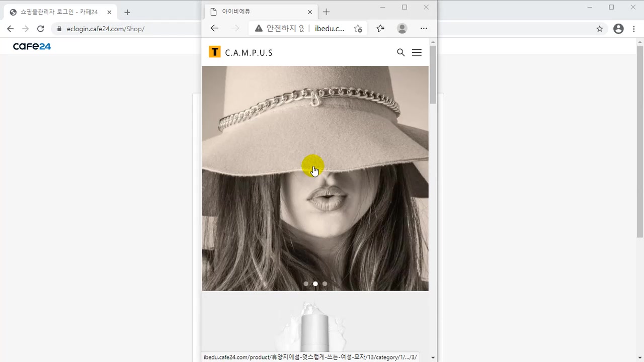Screen dimensions: 644x362
Task: Select the 쇼핑몰관리자 로그인 Chrome tab
Action: pyautogui.click(x=58, y=12)
